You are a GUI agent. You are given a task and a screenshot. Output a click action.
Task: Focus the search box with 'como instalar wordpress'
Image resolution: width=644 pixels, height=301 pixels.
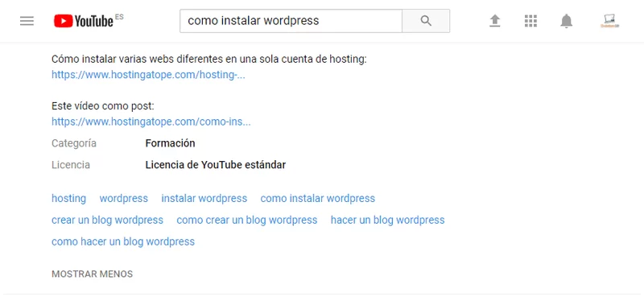291,21
